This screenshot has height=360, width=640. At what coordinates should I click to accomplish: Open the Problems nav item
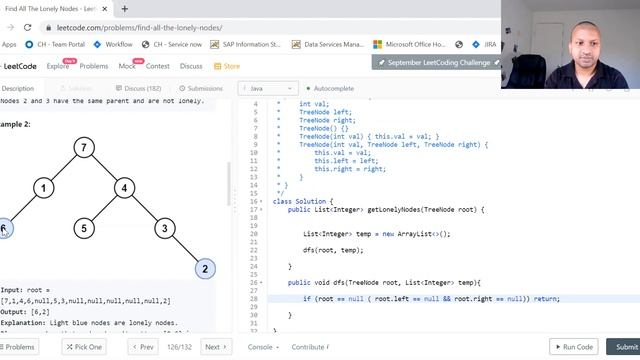[x=94, y=66]
